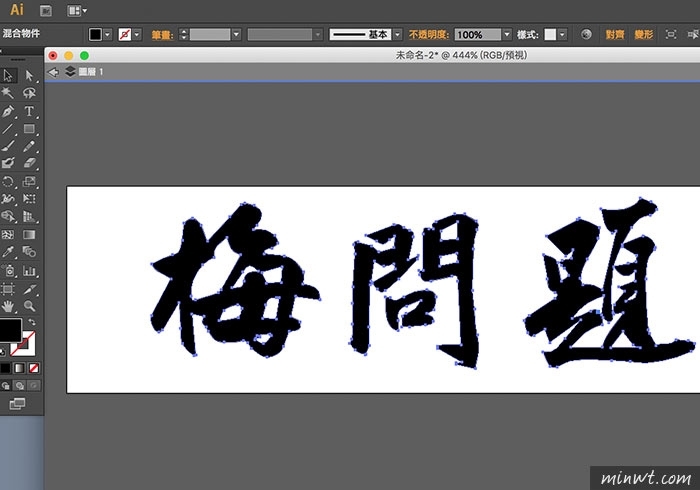Select the Selection tool (black arrow)
Viewport: 700px width, 490px height.
click(8, 75)
